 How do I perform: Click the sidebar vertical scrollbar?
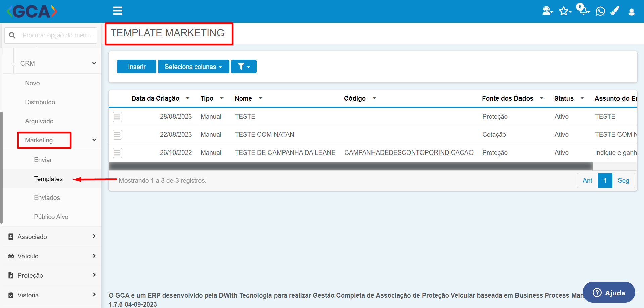coord(2,167)
